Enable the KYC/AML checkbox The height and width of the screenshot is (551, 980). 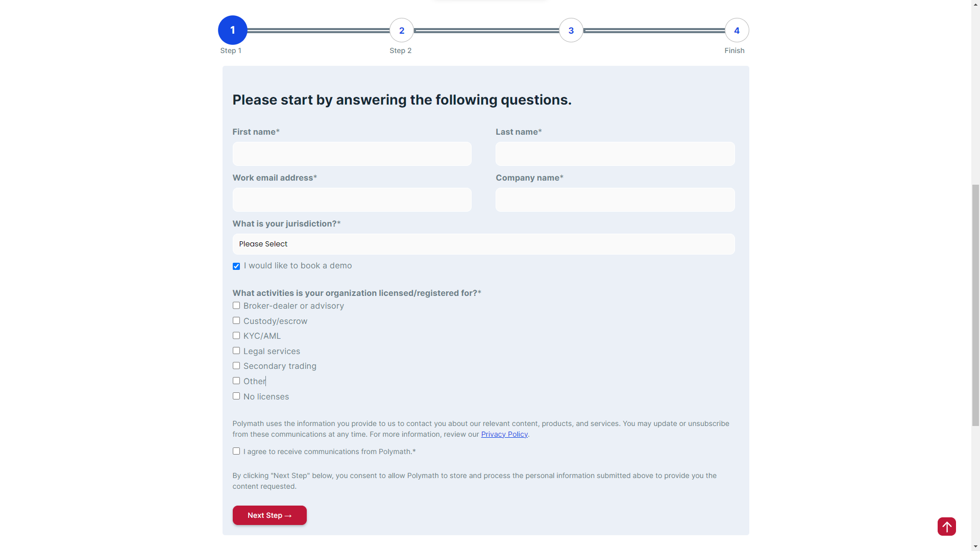click(x=236, y=336)
